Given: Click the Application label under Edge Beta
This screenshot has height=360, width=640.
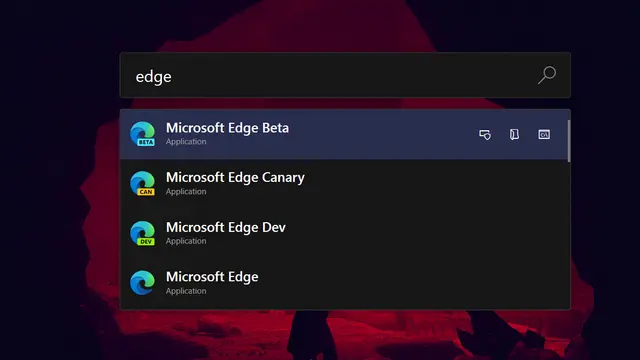Looking at the screenshot, I should pos(186,142).
